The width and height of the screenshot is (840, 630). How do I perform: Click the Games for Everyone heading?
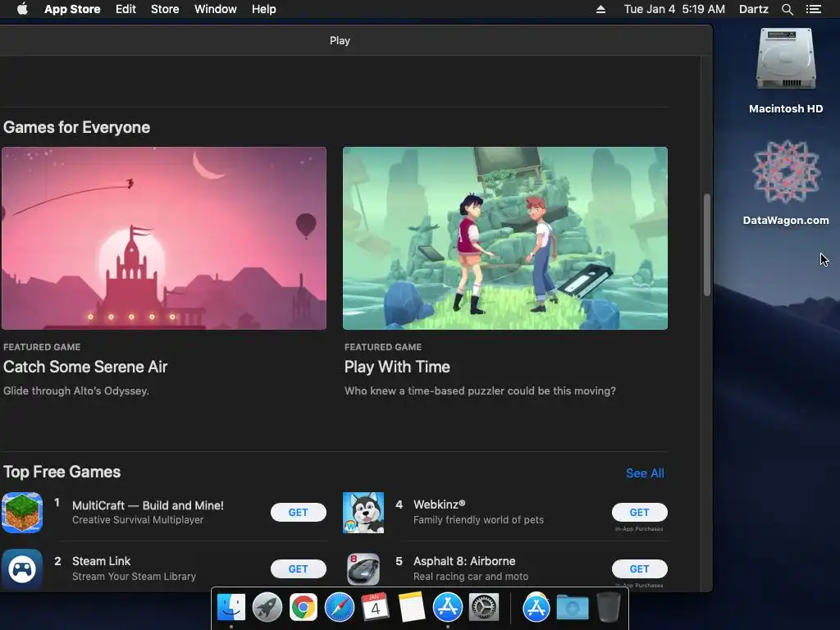coord(76,127)
